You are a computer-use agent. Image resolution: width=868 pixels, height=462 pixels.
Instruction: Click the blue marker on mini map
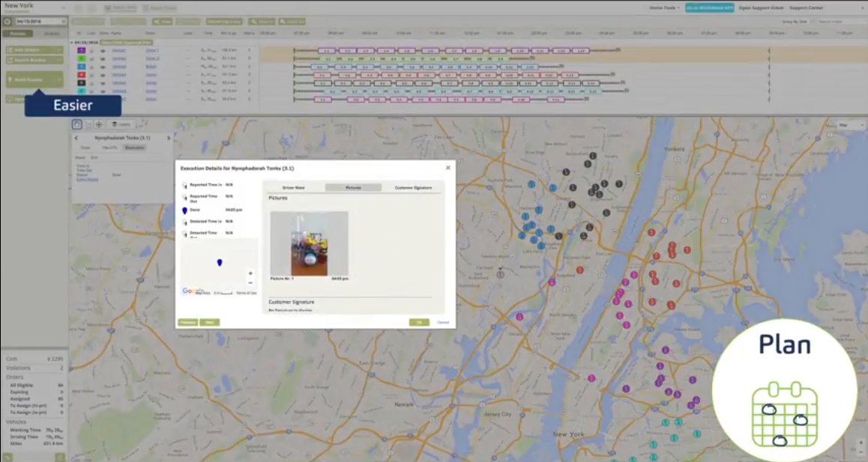220,262
